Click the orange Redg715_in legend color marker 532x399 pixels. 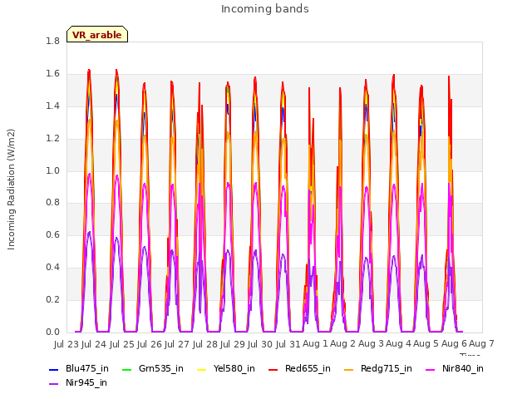[x=349, y=369]
